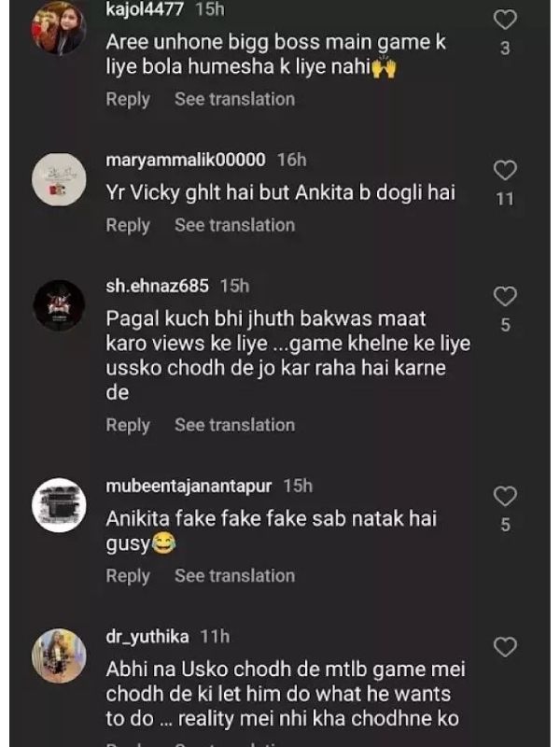Open the dr_yuthika username link
Image resolution: width=560 pixels, height=747 pixels.
[147, 637]
